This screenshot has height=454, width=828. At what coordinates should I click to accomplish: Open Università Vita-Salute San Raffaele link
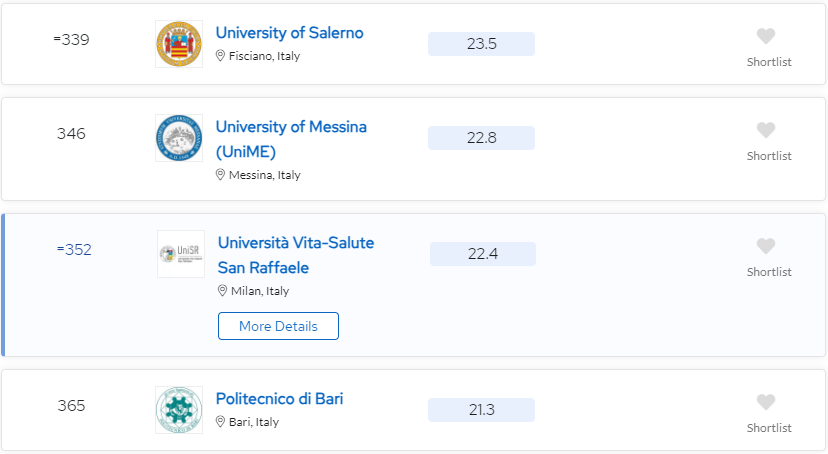pyautogui.click(x=296, y=256)
